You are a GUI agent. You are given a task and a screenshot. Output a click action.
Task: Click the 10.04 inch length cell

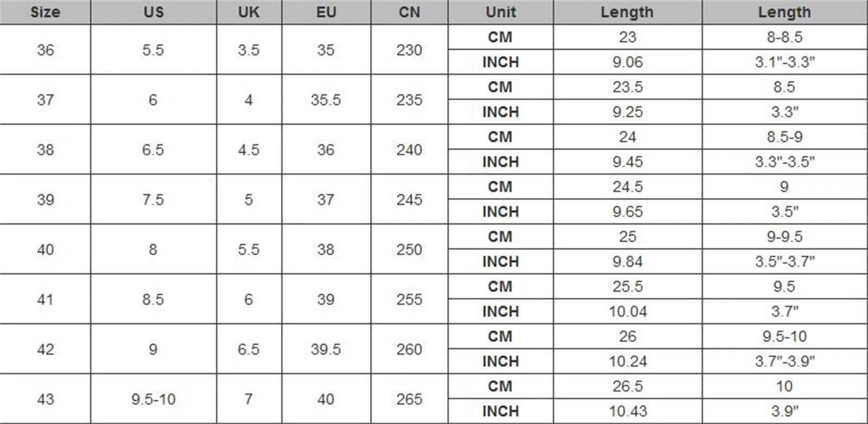pos(628,312)
